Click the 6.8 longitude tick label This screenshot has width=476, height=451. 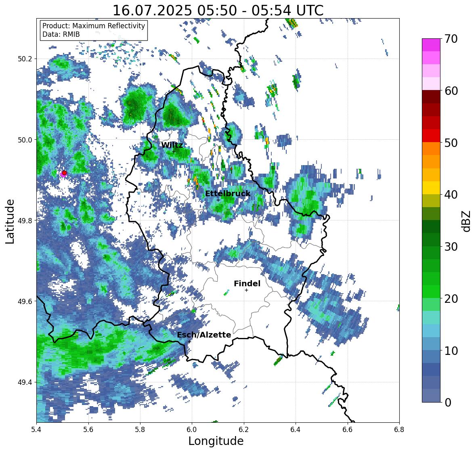click(399, 429)
